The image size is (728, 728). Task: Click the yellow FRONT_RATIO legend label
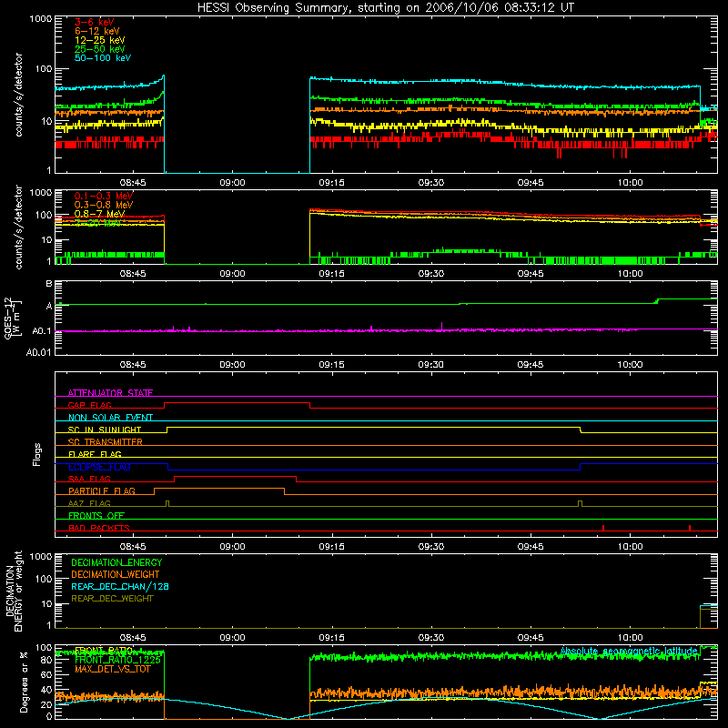point(104,651)
